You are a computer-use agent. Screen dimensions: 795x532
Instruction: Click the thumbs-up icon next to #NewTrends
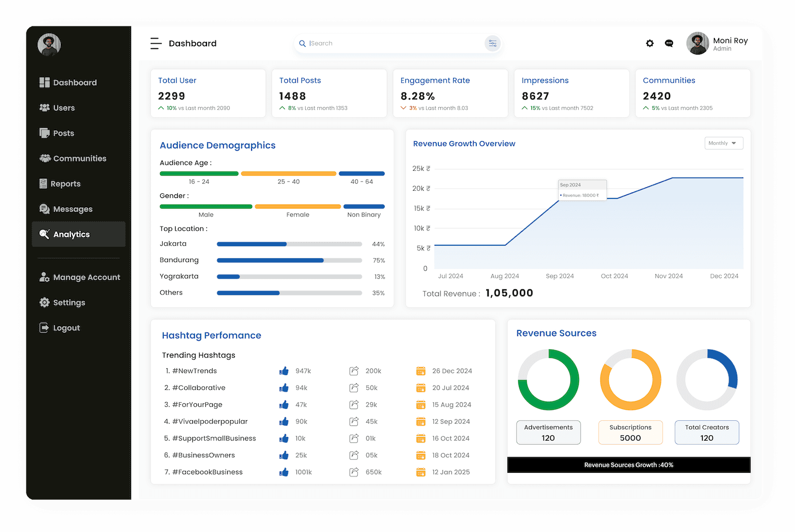(x=284, y=370)
